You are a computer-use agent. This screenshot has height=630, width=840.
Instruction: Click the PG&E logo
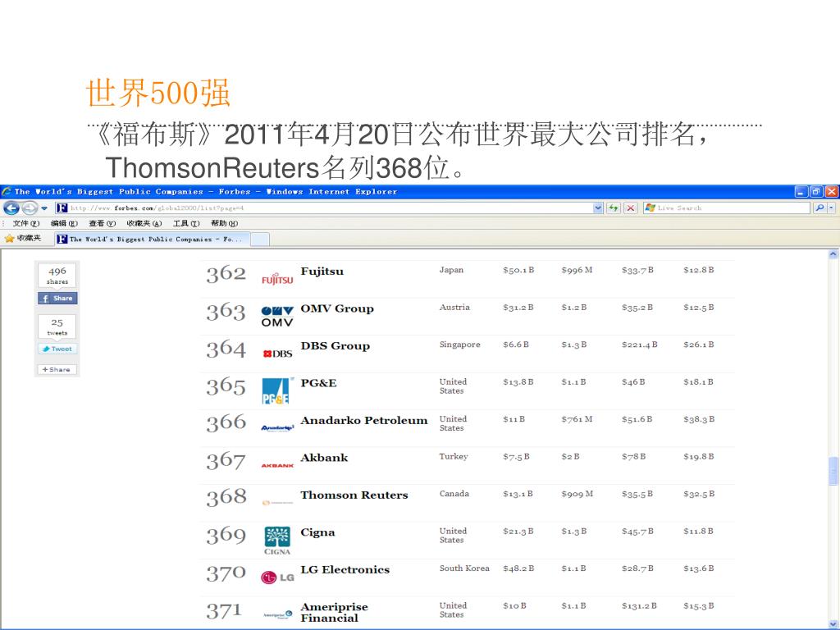[277, 390]
